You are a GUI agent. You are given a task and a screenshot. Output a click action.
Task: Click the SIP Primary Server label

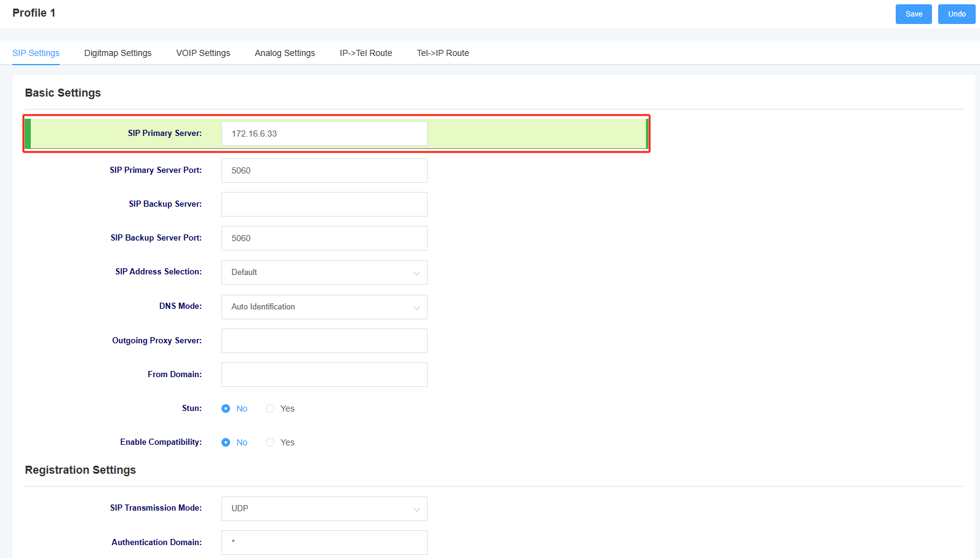click(x=165, y=134)
